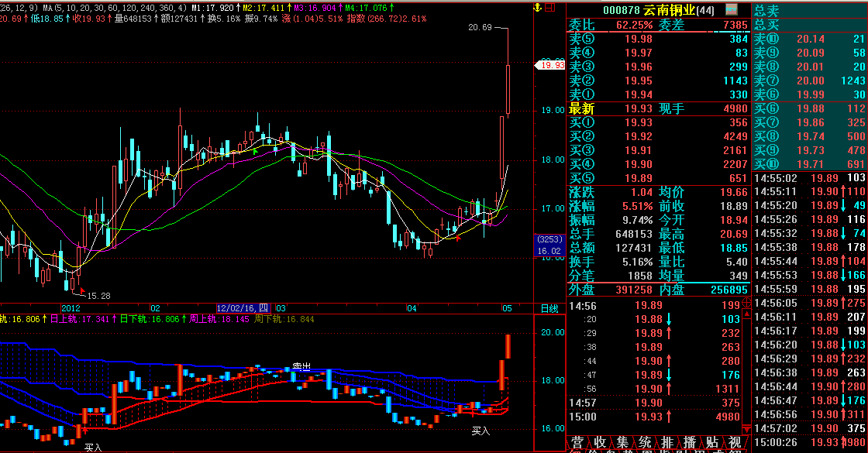The image size is (868, 453).
Task: Open the 营 tab at bottom
Action: (x=577, y=442)
